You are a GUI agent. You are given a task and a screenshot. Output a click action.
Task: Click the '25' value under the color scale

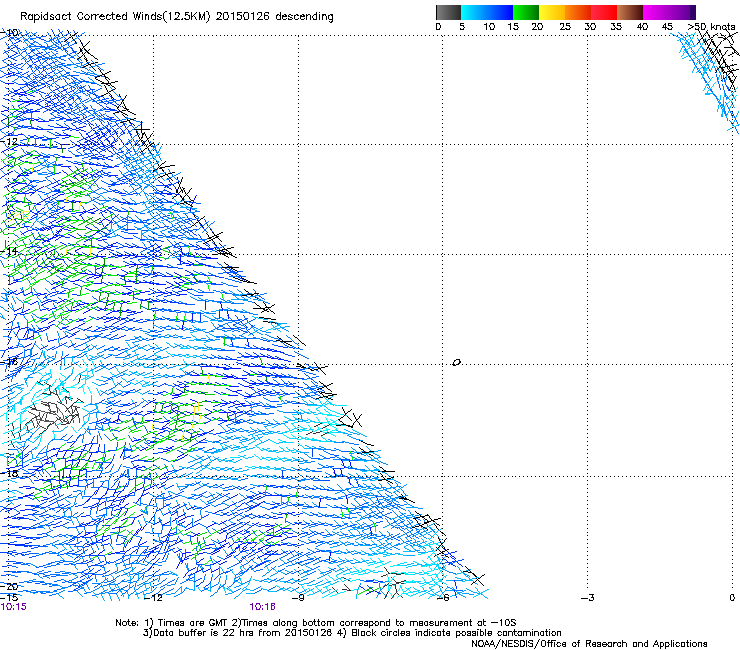coord(565,27)
